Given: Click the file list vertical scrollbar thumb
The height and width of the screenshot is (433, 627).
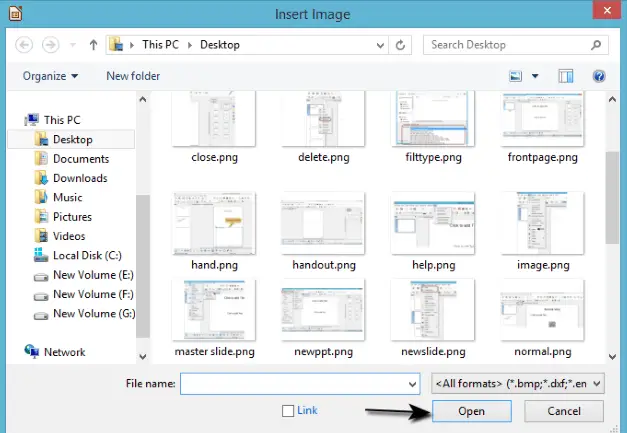Looking at the screenshot, I should click(612, 198).
